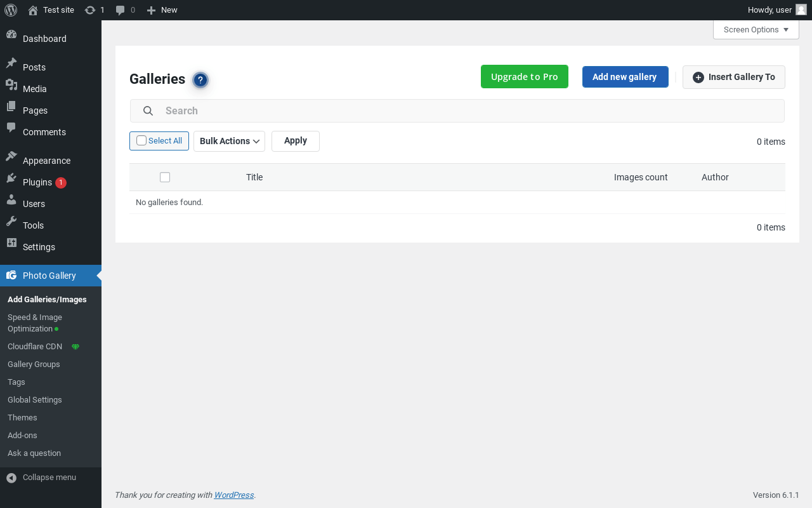Image resolution: width=812 pixels, height=508 pixels.
Task: Click the Appearance paintbrush icon
Action: point(11,157)
